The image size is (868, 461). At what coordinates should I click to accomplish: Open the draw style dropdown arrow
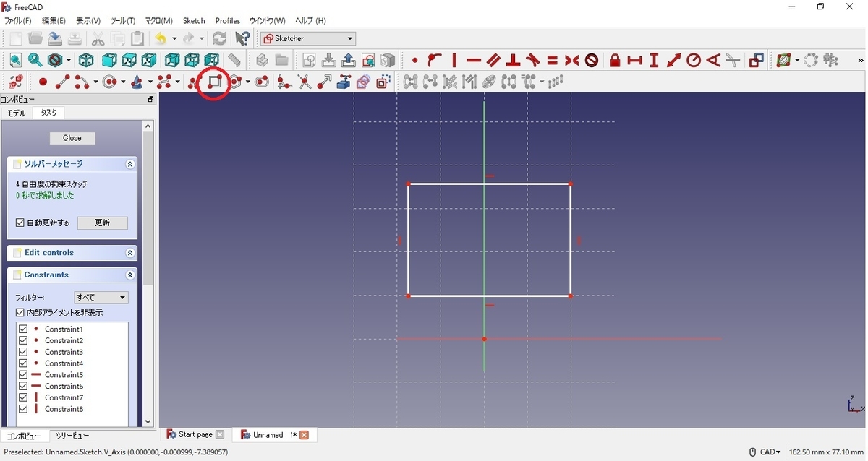pos(69,61)
